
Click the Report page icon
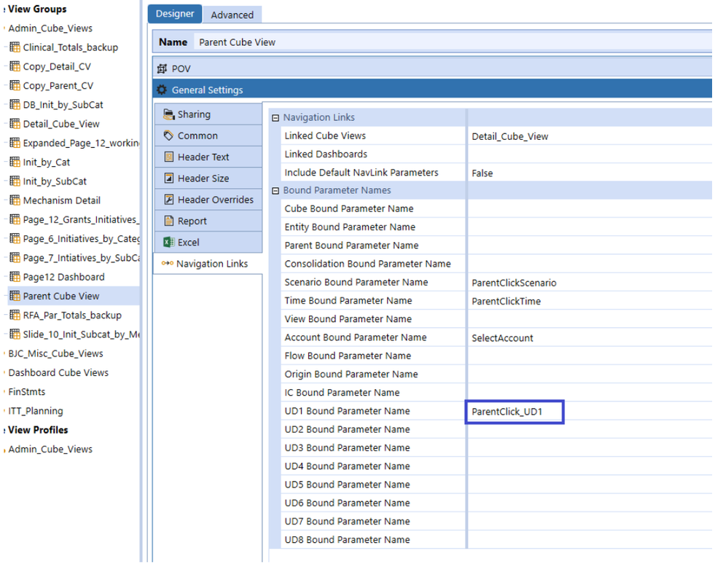169,221
